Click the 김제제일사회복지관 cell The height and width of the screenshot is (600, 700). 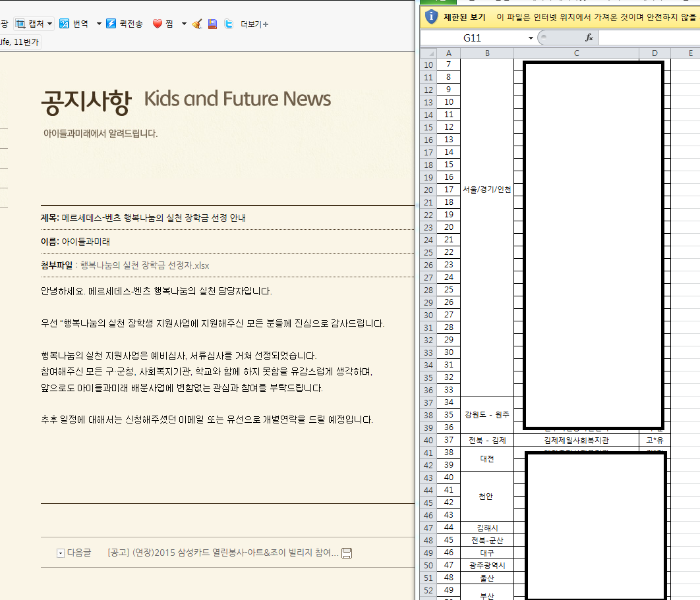pos(576,441)
